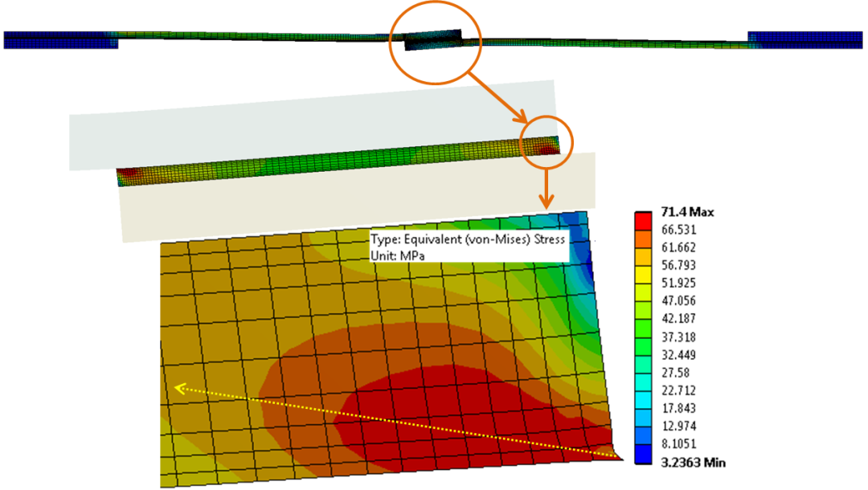Click the orange legend swatch below red
Viewport: 868px width, 490px height.
[x=643, y=239]
